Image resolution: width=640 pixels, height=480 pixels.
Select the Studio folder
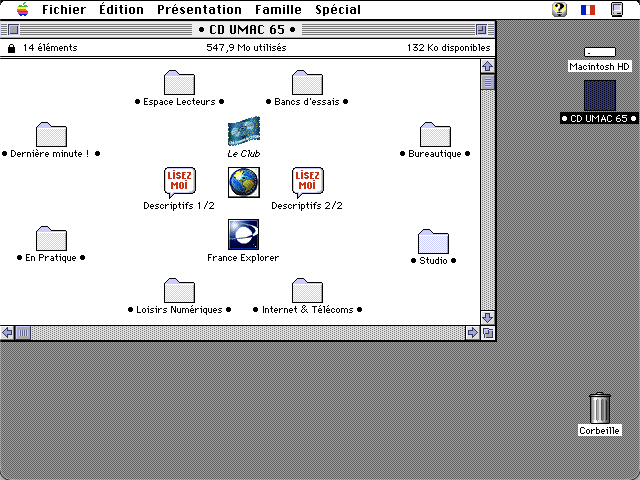tap(433, 242)
